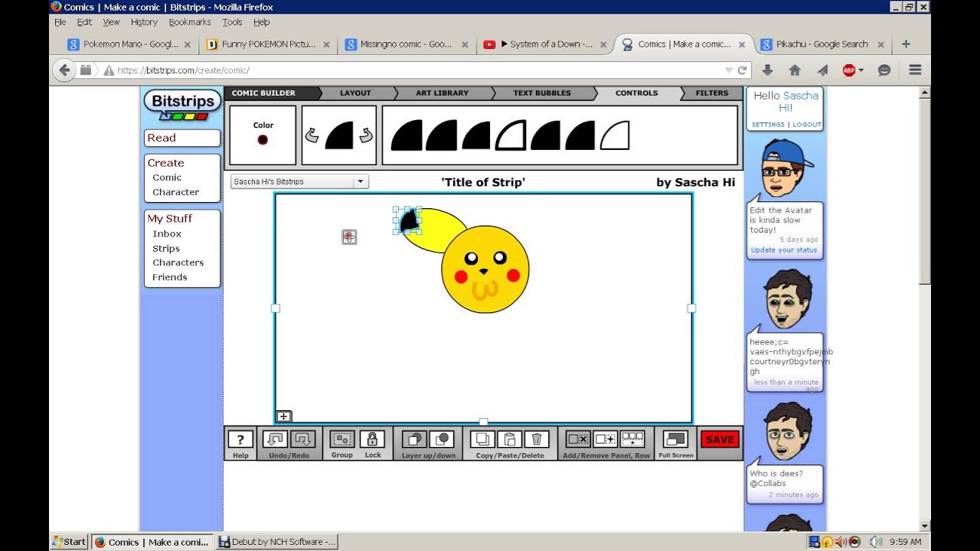980x551 pixels.
Task: Click the Adblock Plus ABP icon
Action: pyautogui.click(x=849, y=70)
